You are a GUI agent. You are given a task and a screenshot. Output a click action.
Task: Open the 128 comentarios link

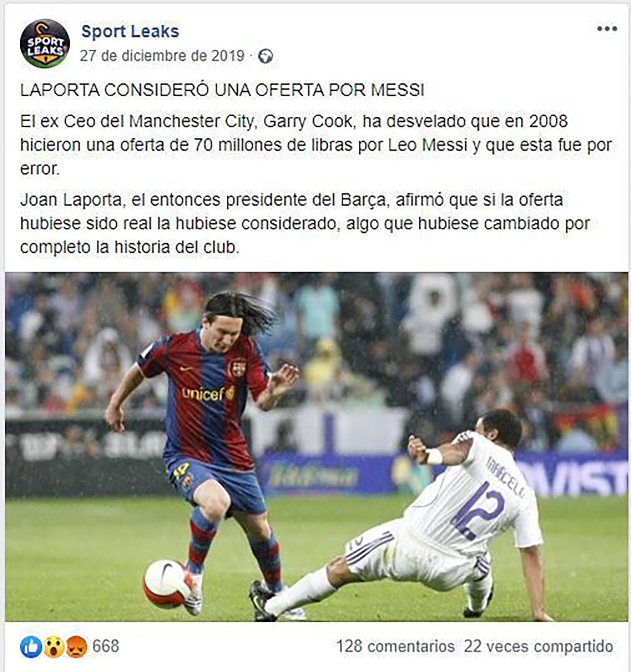pos(396,647)
